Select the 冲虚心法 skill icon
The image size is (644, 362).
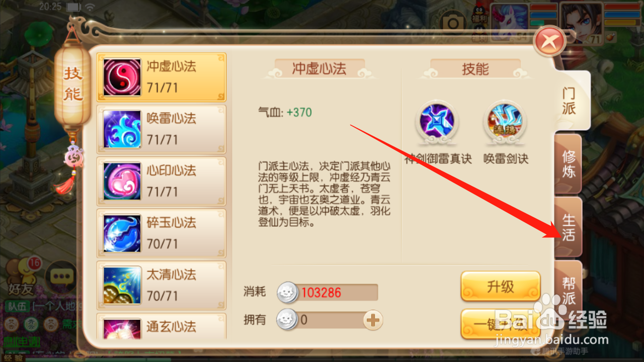pyautogui.click(x=122, y=77)
